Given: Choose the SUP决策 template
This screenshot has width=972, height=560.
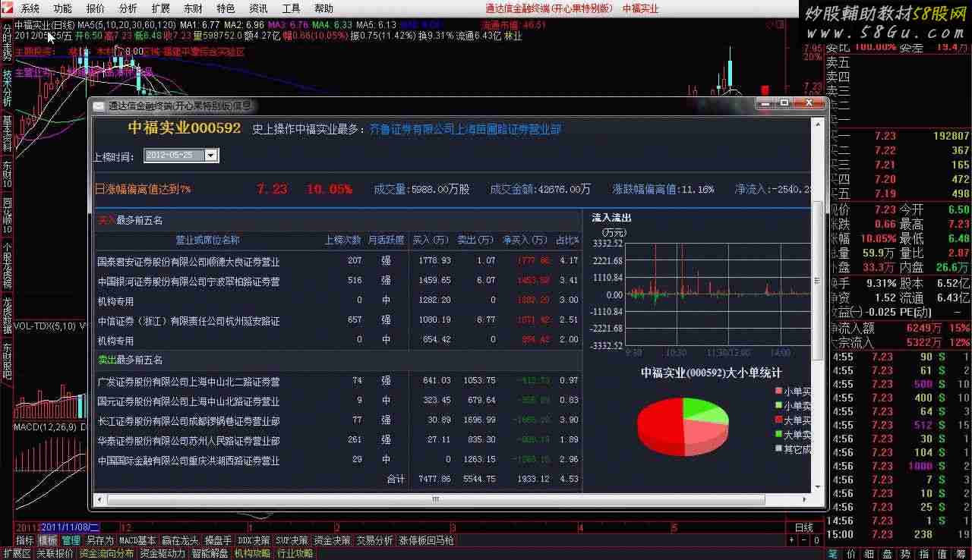Looking at the screenshot, I should (292, 540).
